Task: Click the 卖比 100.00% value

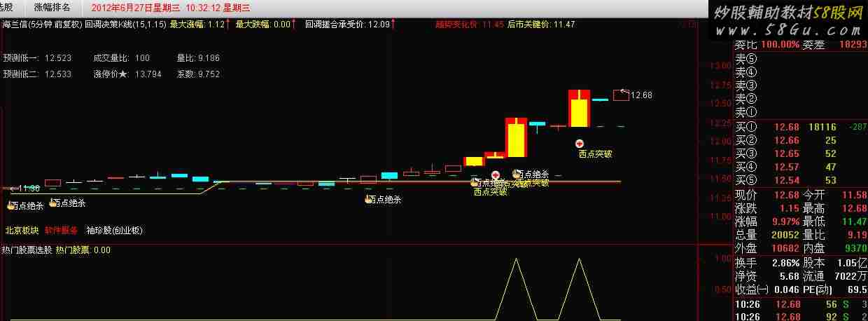Action: click(x=767, y=44)
